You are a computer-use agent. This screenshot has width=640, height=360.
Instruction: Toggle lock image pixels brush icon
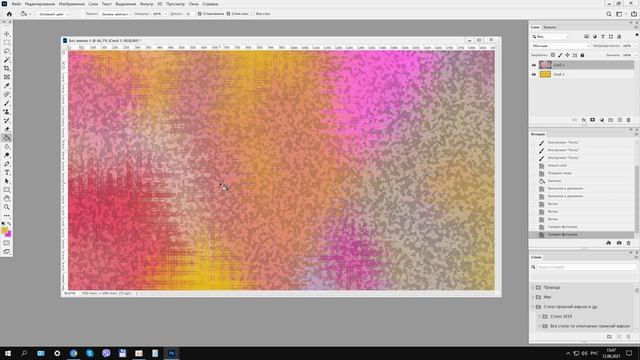560,55
